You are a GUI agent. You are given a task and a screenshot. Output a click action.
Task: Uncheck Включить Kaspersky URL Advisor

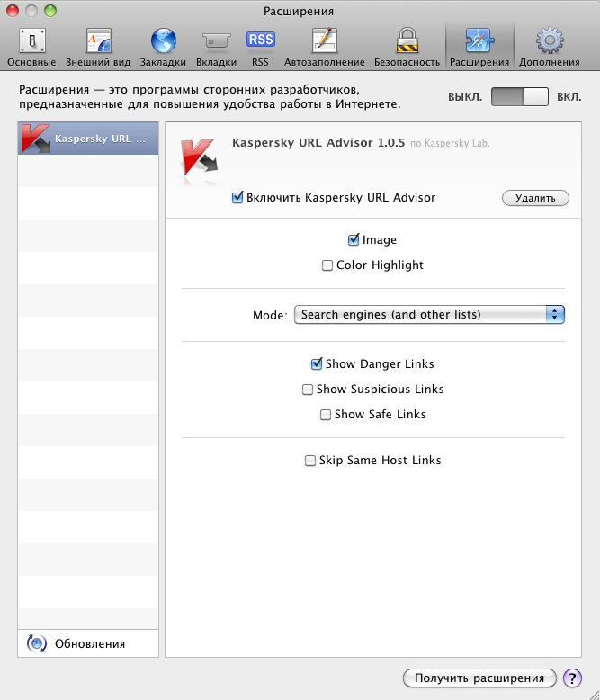pyautogui.click(x=237, y=197)
